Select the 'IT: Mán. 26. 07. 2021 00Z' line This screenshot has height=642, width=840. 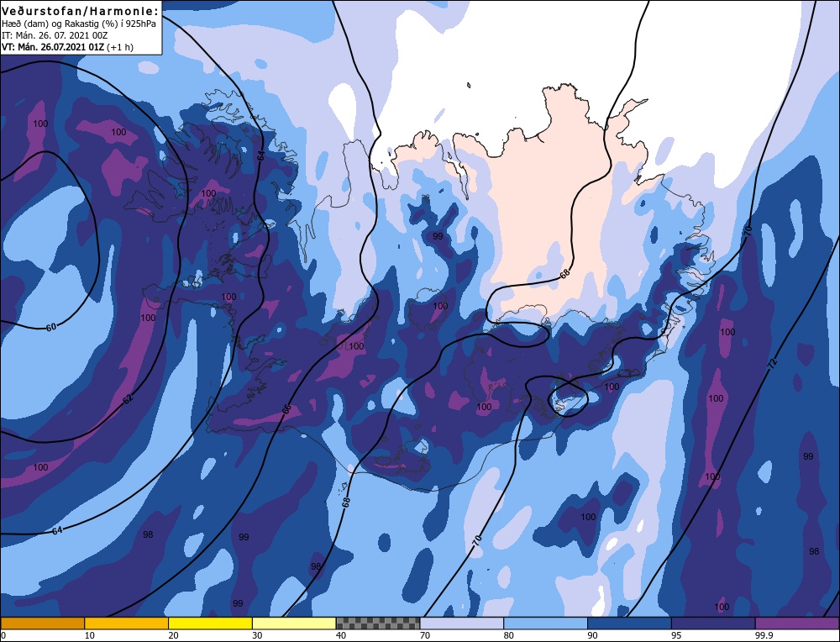[55, 35]
